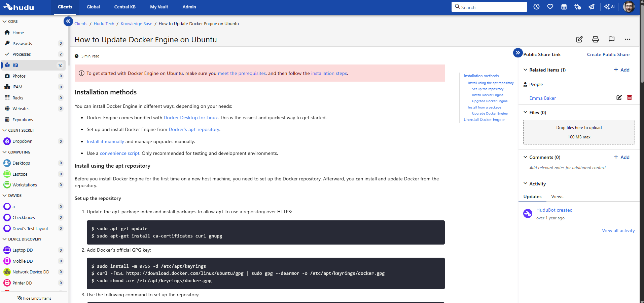Click Create Public Share

pos(608,54)
